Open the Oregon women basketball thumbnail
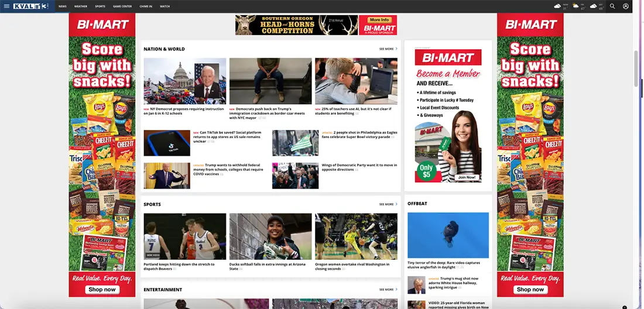644x309 pixels. pyautogui.click(x=356, y=236)
